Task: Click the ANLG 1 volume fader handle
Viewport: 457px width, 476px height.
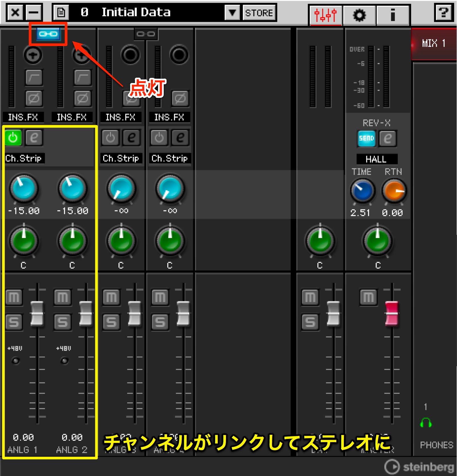Action: point(37,314)
